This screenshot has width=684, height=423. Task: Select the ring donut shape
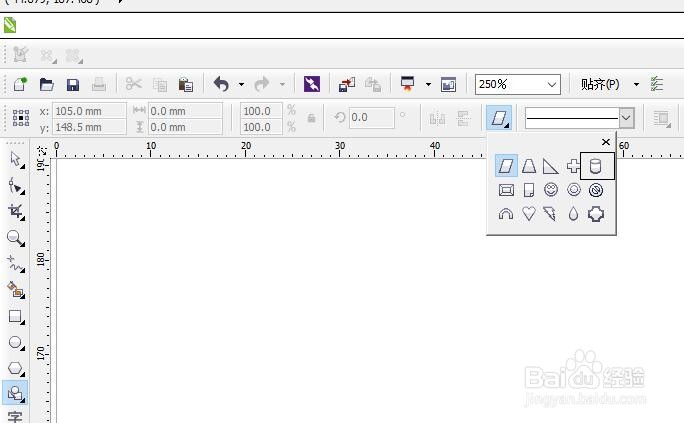(x=574, y=190)
